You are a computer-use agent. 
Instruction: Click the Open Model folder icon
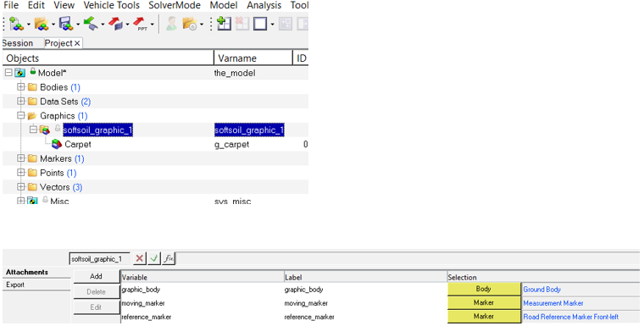(x=41, y=24)
